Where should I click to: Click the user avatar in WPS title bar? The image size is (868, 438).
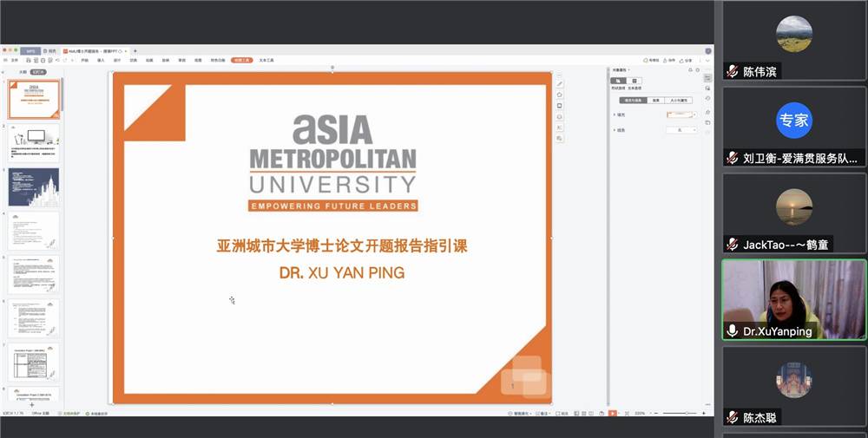[707, 51]
